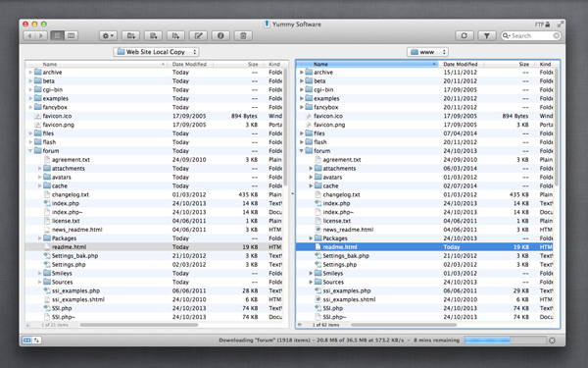Toggle transfer queue arrows icon in status bar
This screenshot has width=588, height=368.
click(x=37, y=341)
